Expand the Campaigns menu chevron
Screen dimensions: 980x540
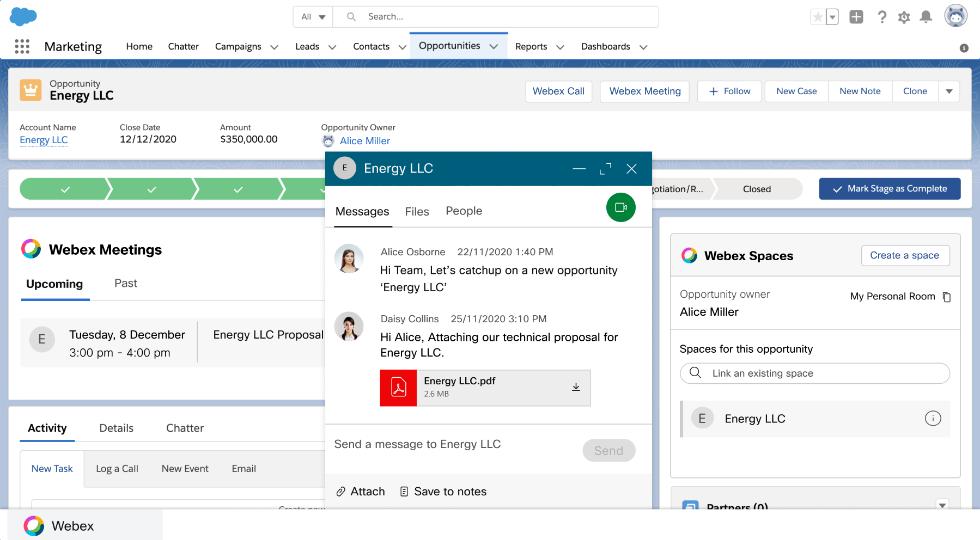275,47
